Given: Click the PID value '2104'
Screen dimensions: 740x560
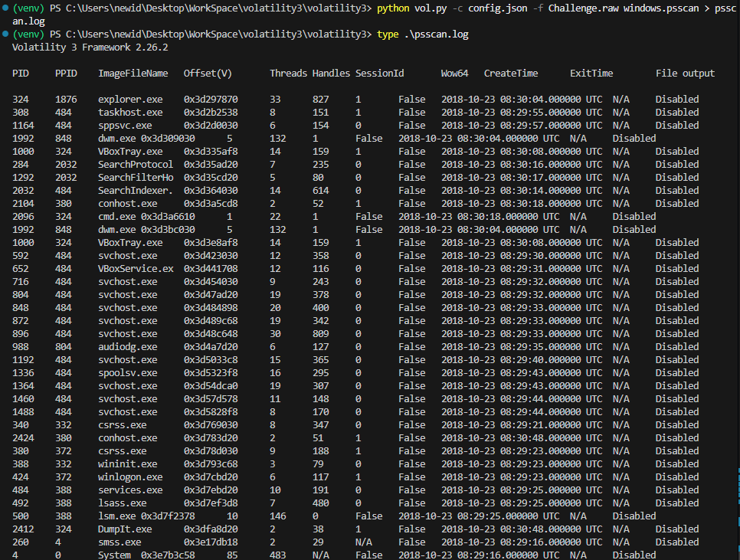Looking at the screenshot, I should pyautogui.click(x=23, y=203).
